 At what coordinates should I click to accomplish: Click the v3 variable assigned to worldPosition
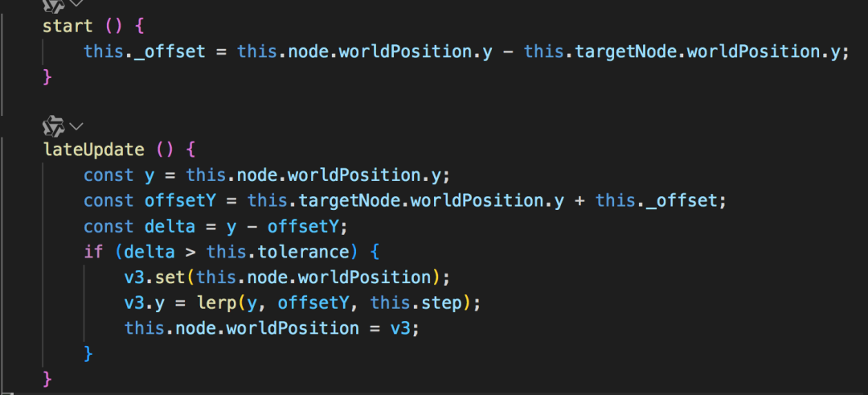click(x=401, y=328)
